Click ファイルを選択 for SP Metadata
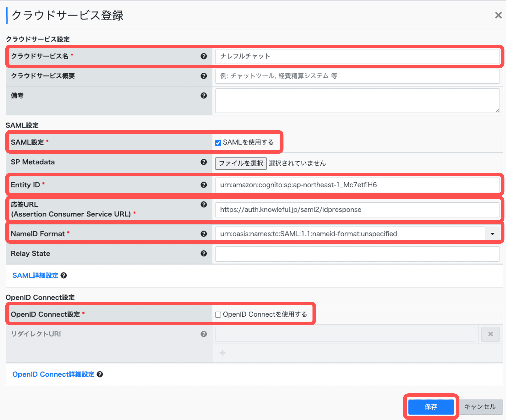 (241, 163)
